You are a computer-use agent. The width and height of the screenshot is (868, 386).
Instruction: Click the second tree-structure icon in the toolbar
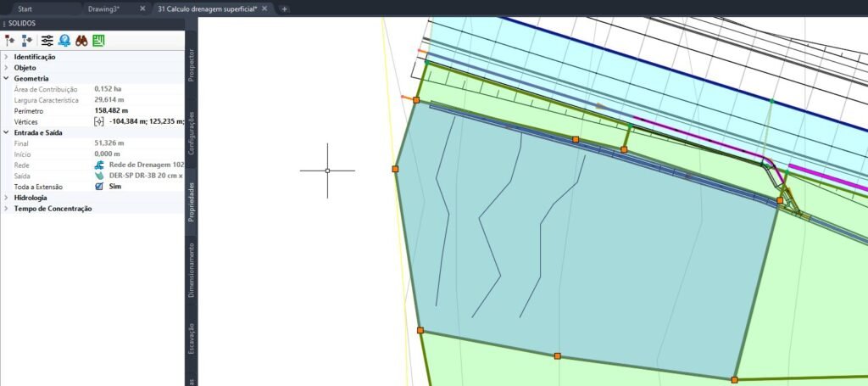(x=27, y=40)
